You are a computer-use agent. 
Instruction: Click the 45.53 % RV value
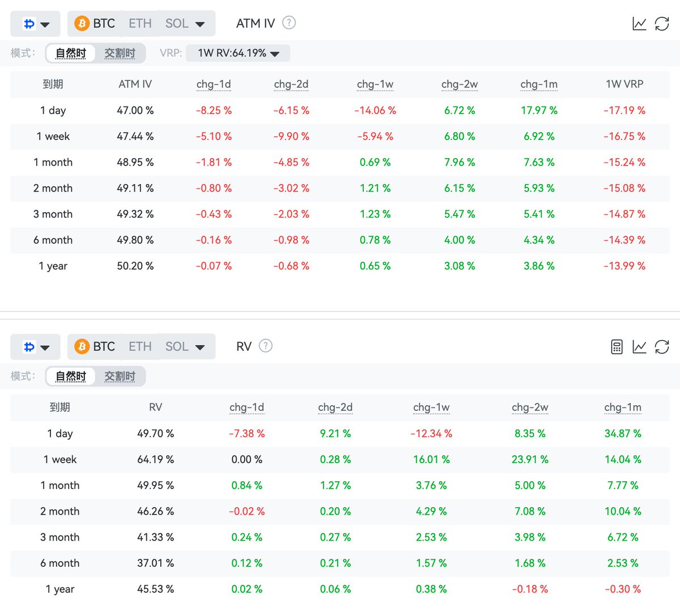[x=155, y=589]
